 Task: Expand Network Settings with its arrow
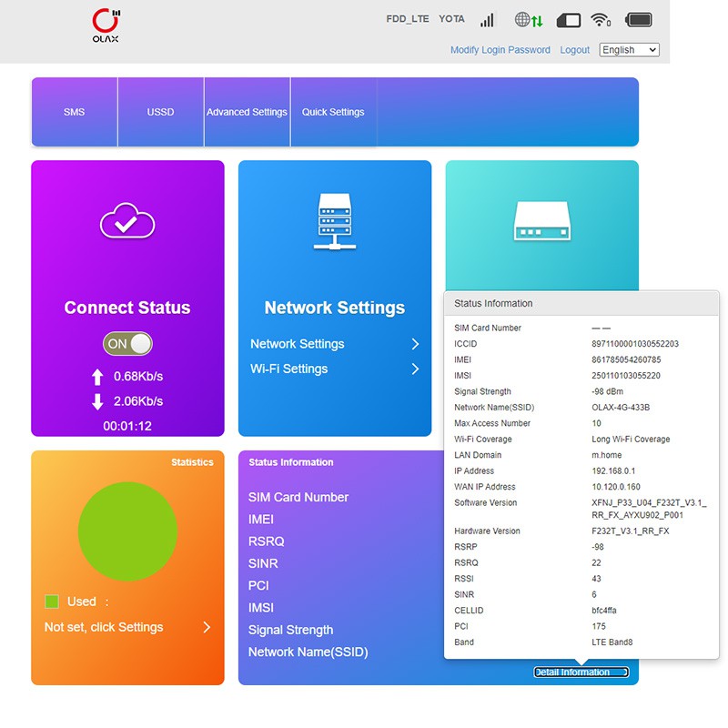point(415,344)
